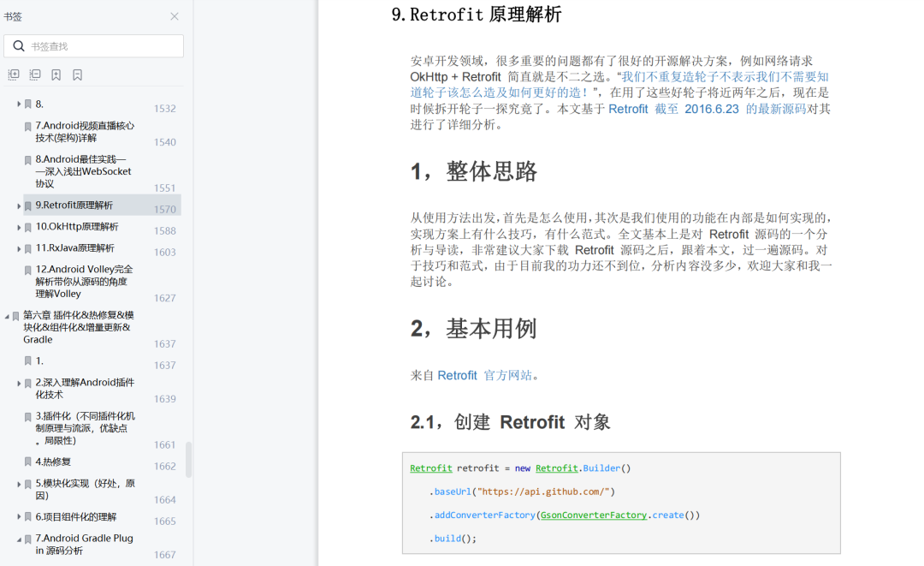
Task: Click first Retrofit link in code block
Action: (x=430, y=468)
